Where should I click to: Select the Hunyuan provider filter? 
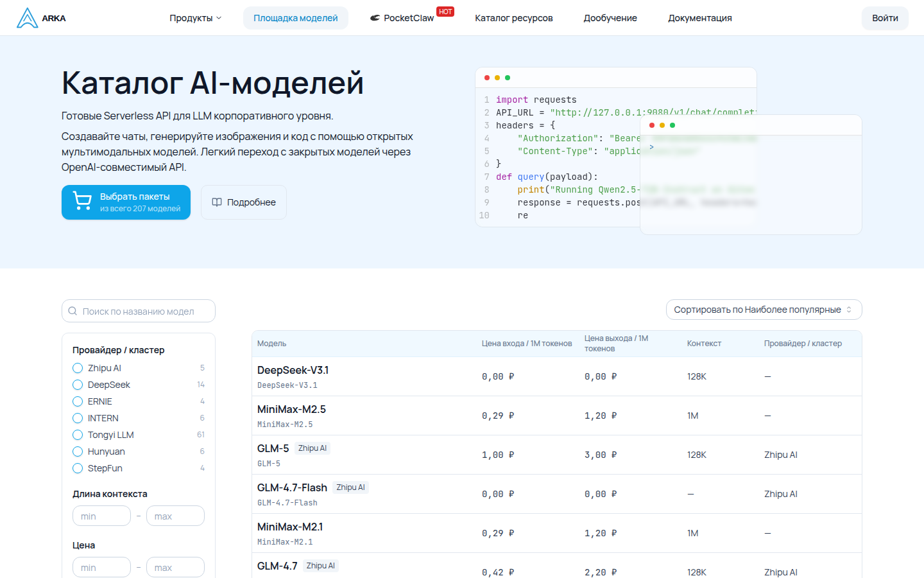[x=78, y=451]
